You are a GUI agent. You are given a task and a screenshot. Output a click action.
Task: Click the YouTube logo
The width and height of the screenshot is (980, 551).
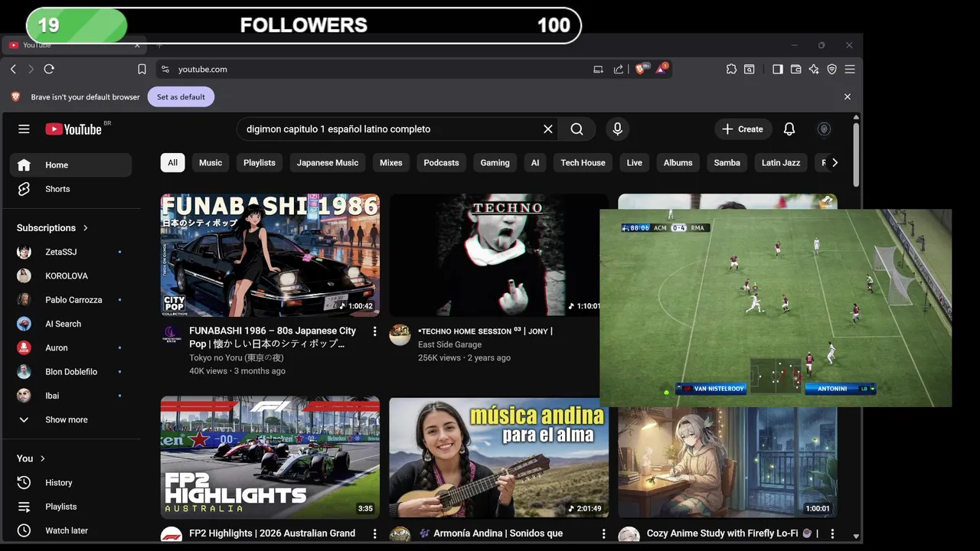[x=73, y=129]
